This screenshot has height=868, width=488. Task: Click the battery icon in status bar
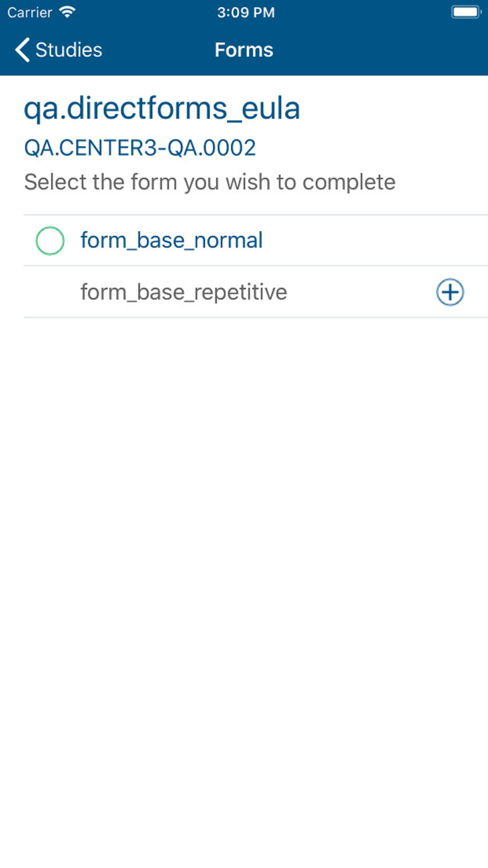466,12
